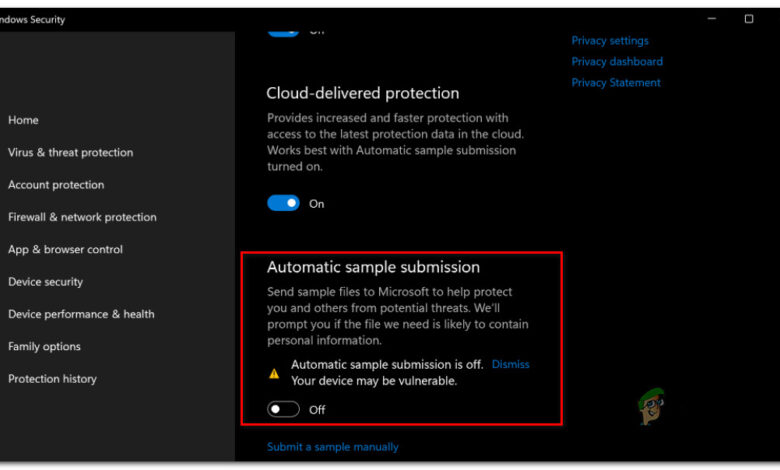
Task: Dismiss the sample submission warning
Action: coord(510,365)
